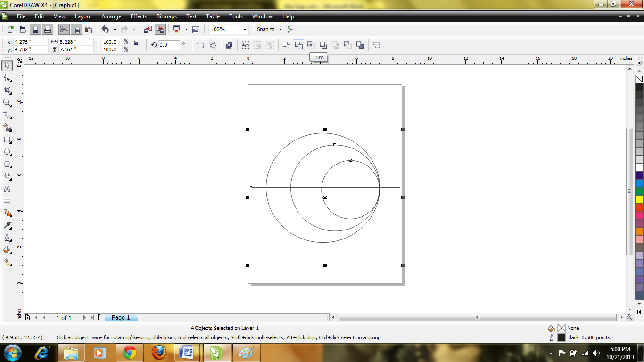Select the Ellipse tool in toolbox
Image resolution: width=644 pixels, height=362 pixels.
[7, 152]
